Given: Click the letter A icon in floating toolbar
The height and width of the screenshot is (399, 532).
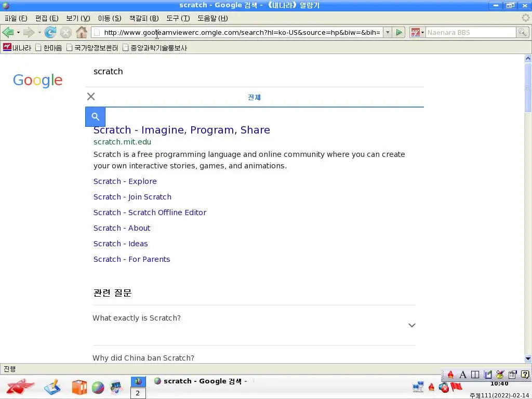Looking at the screenshot, I should [463, 375].
